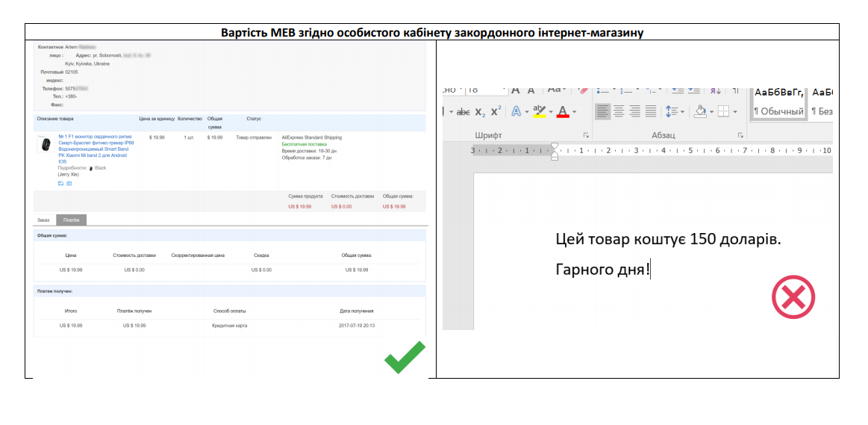
Task: Click the line spacing icon
Action: pos(671,111)
